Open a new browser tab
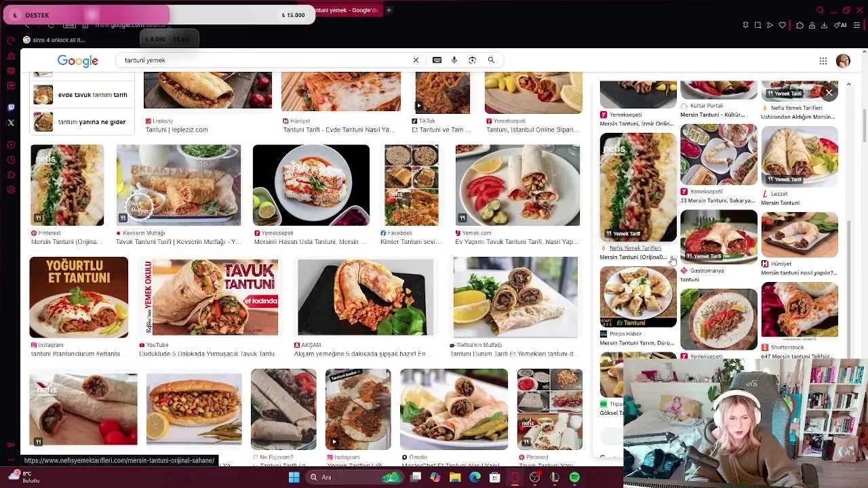This screenshot has width=868, height=488. [x=389, y=10]
